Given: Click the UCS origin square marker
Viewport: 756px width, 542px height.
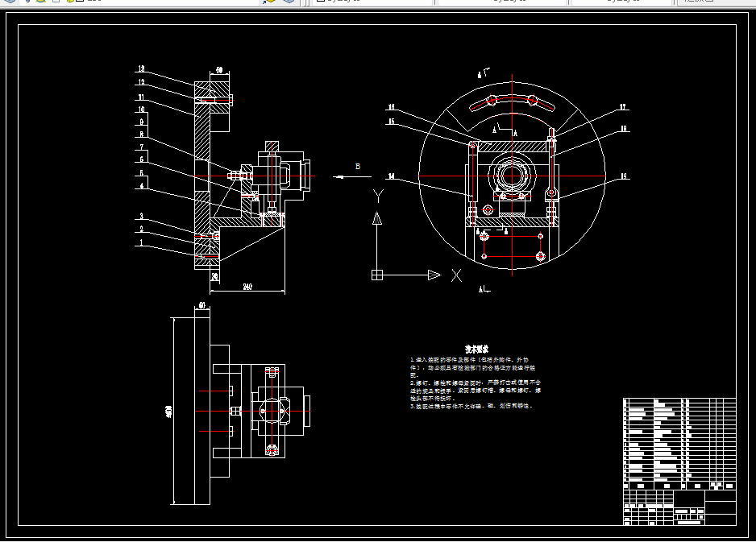Looking at the screenshot, I should coord(377,275).
